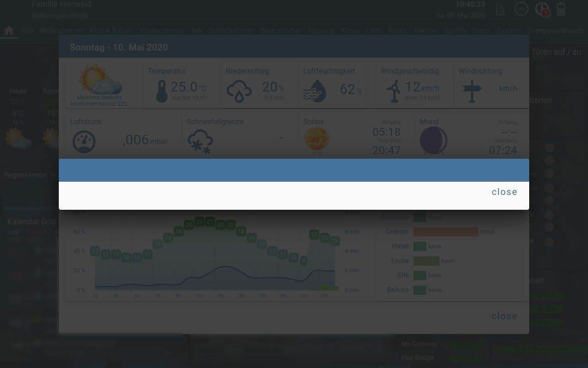Click the wind turbine icon under Windgeschwindig
Image resolution: width=588 pixels, height=368 pixels.
click(393, 91)
